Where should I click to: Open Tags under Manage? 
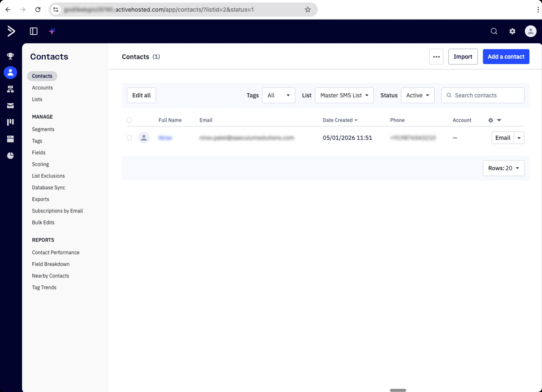37,141
